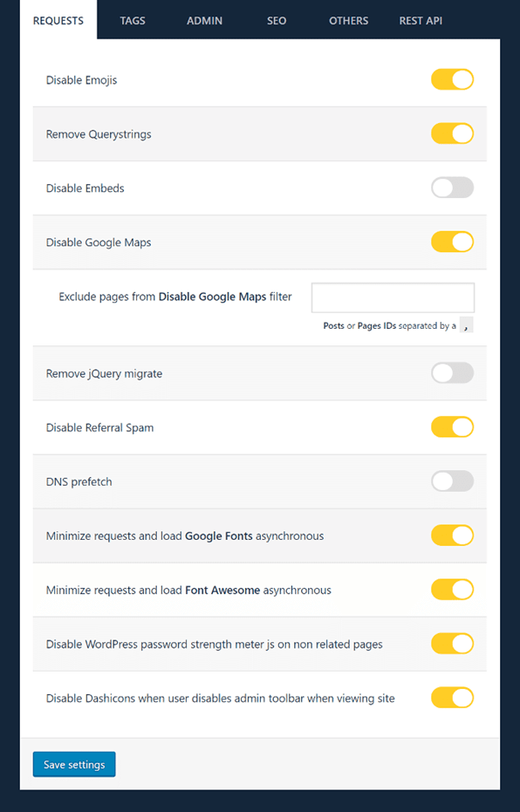This screenshot has height=812, width=520.
Task: Toggle Google Fonts asynchronous loading switch
Action: click(452, 536)
